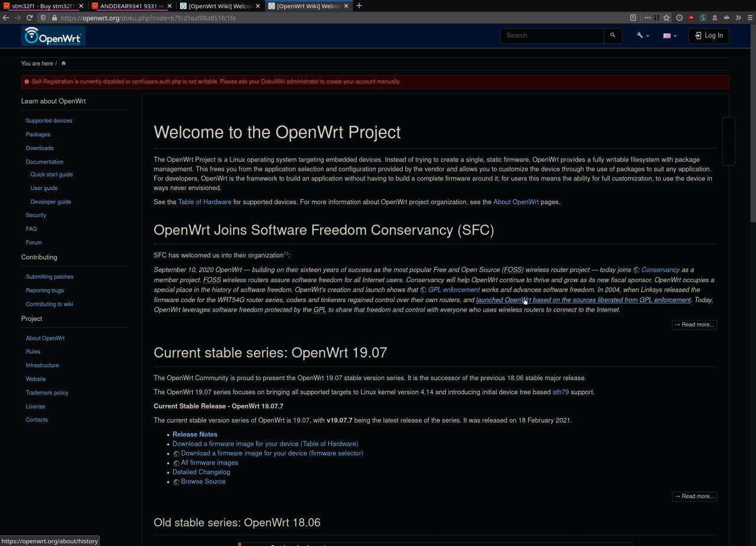Open the Browse Source link
The height and width of the screenshot is (546, 756).
coord(199,482)
